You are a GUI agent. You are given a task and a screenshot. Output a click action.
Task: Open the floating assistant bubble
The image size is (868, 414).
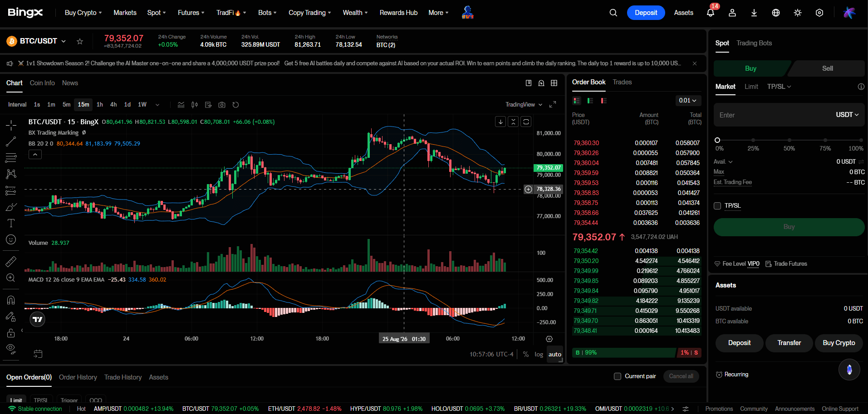849,370
